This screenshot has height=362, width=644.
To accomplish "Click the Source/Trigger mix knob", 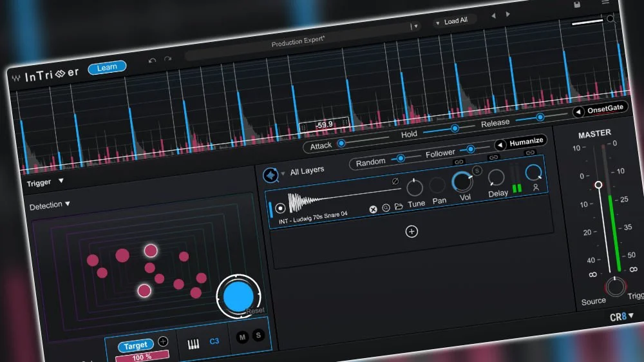I will [615, 287].
